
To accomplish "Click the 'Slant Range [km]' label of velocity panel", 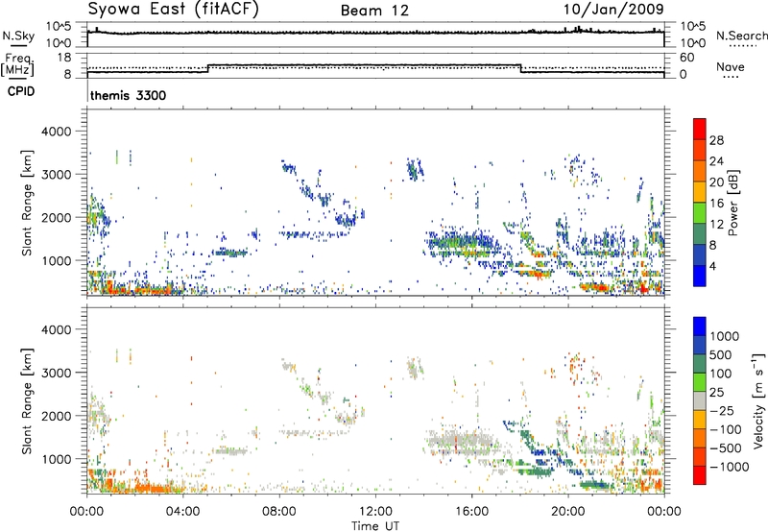I will click(27, 401).
